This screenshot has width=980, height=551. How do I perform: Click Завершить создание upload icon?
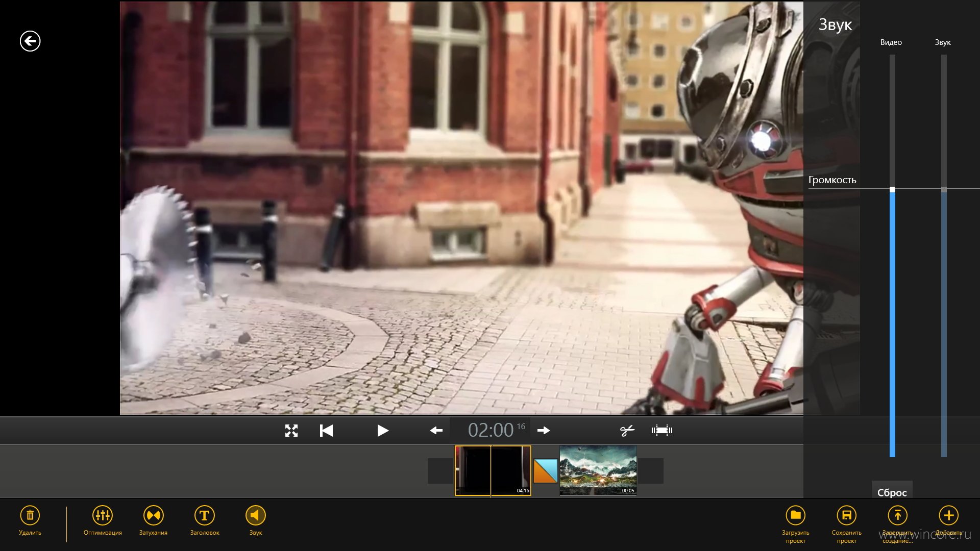coord(897,515)
